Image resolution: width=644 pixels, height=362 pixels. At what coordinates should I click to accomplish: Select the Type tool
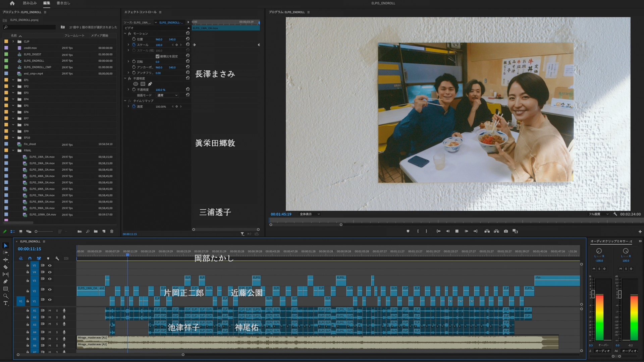[x=5, y=303]
